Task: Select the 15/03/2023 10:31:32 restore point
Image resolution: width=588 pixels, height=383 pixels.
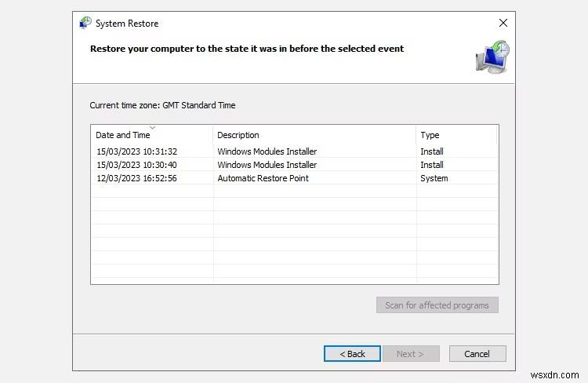Action: pyautogui.click(x=294, y=151)
